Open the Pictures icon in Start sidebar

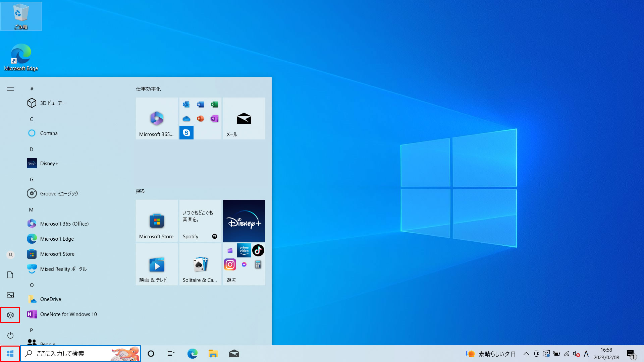click(10, 295)
